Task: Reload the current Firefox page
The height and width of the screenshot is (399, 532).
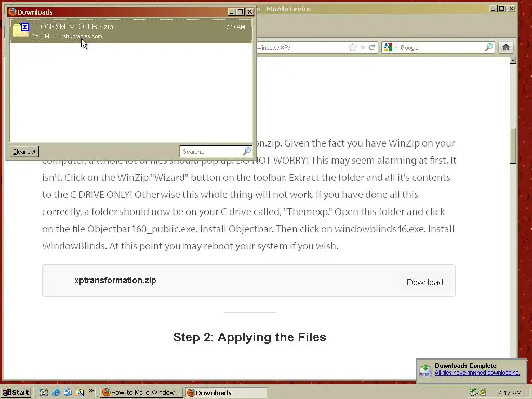Action: 372,47
